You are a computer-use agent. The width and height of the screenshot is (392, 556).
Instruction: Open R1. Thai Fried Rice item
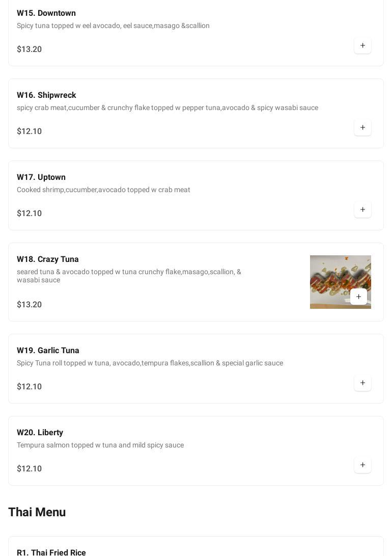[x=51, y=552]
